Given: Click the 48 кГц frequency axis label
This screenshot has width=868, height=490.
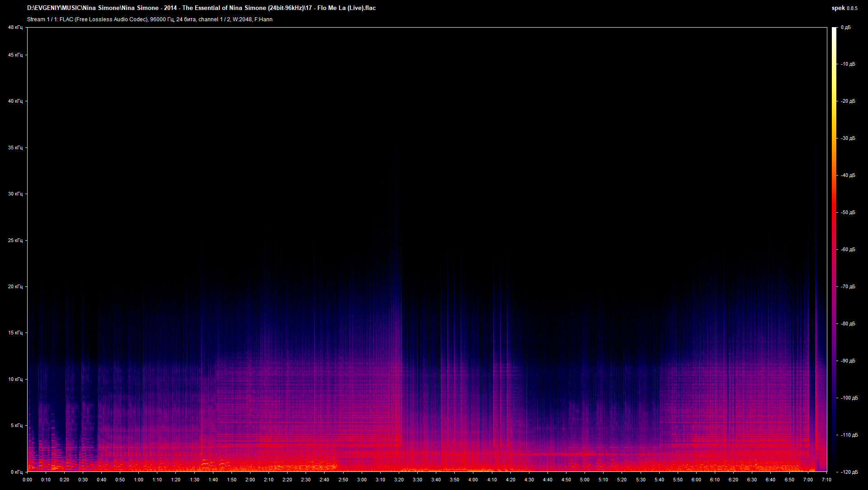Looking at the screenshot, I should coord(15,28).
